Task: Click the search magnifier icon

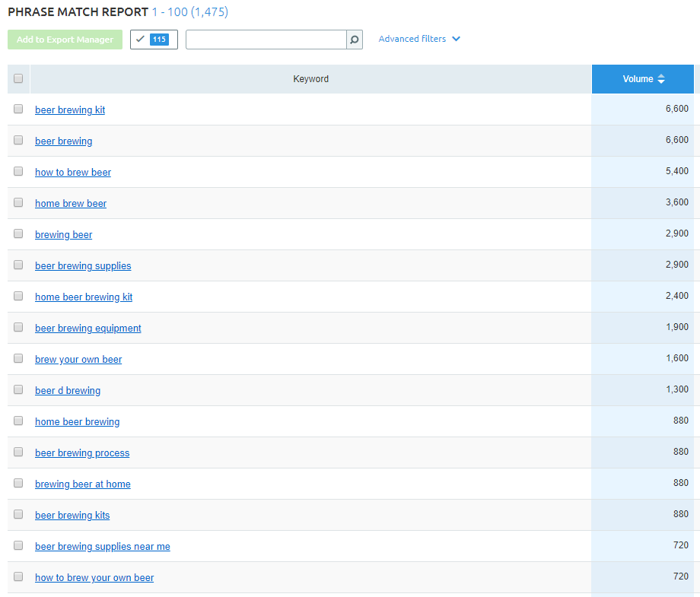Action: (354, 39)
